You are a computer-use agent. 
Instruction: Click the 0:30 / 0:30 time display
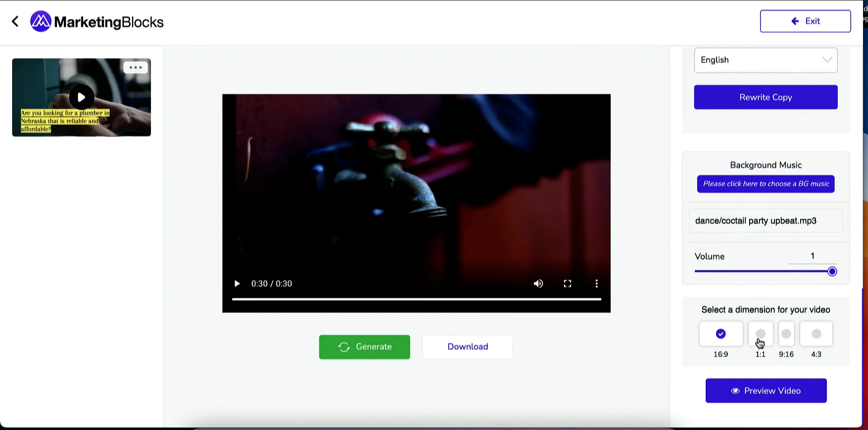pyautogui.click(x=272, y=284)
